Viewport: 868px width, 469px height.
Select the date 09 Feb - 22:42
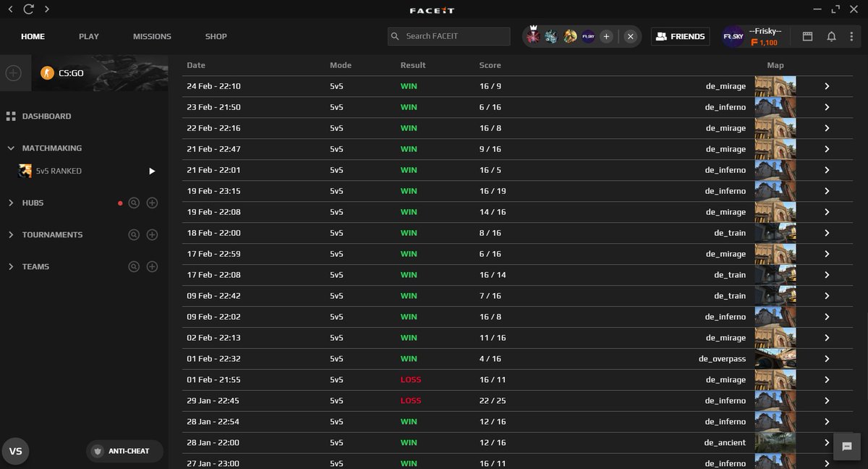point(213,296)
